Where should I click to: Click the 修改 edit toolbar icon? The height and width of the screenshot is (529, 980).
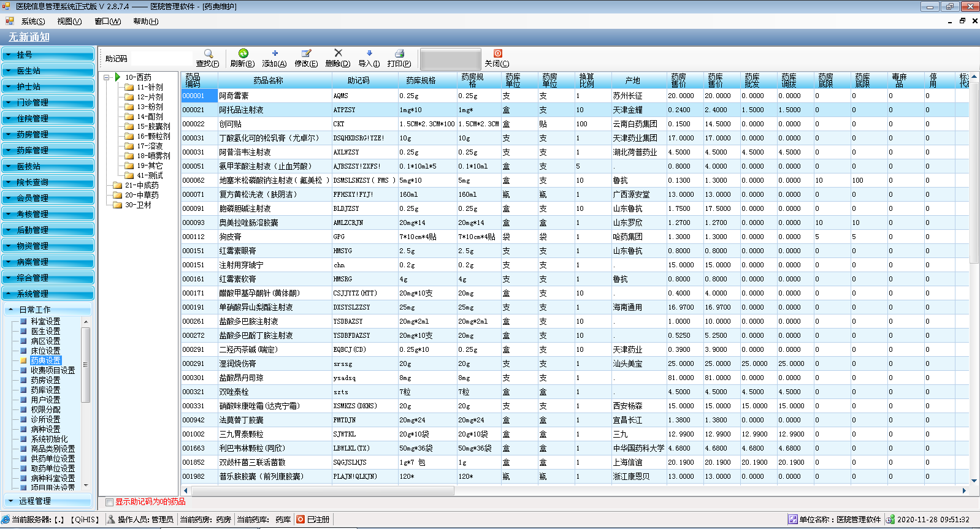(306, 54)
